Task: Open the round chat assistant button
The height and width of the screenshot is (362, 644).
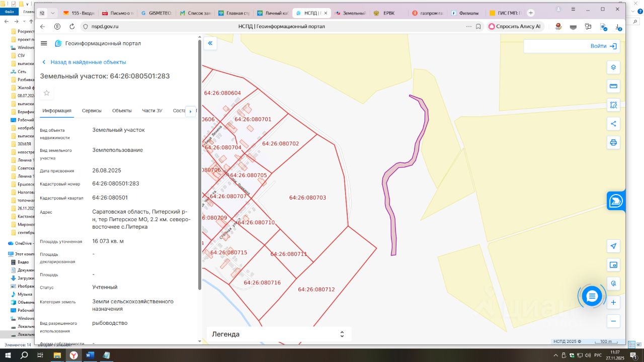Action: coord(592,297)
